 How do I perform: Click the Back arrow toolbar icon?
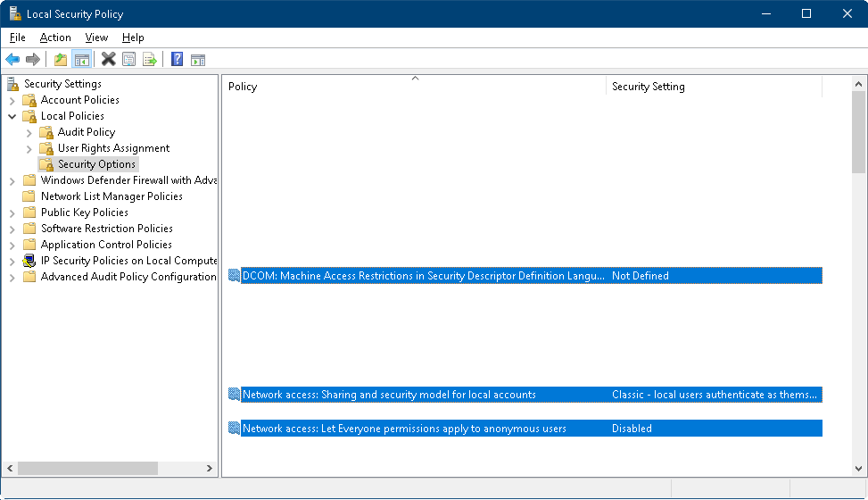12,60
